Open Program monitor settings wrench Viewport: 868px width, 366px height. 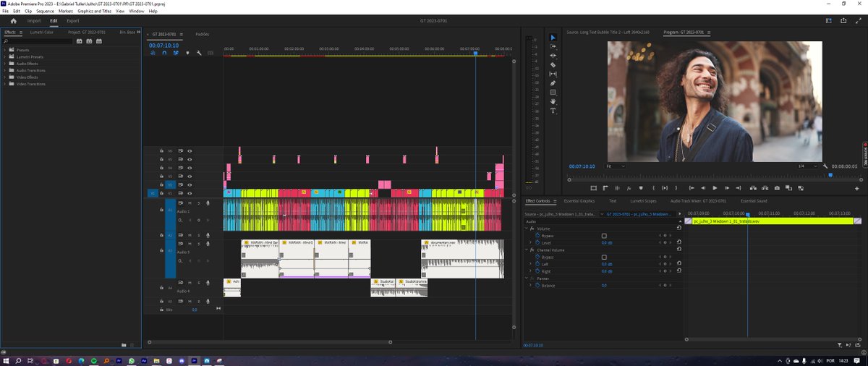[x=825, y=166]
